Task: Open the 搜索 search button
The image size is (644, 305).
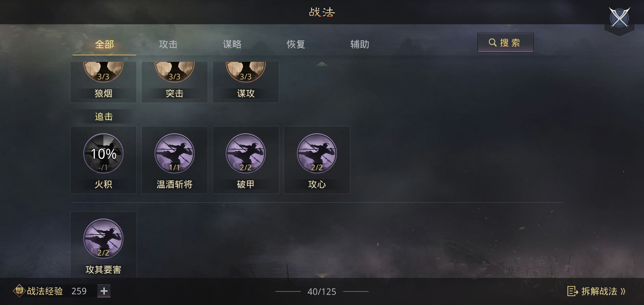Action: click(506, 43)
